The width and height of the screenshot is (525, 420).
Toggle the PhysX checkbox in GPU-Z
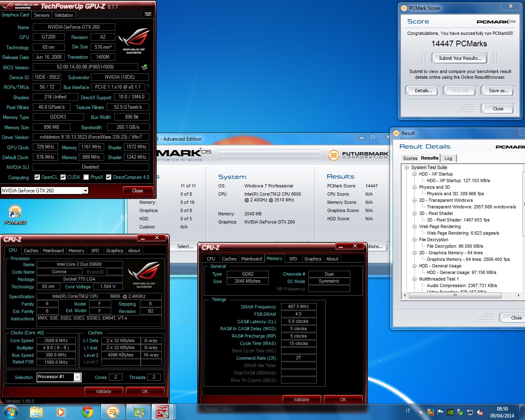86,177
